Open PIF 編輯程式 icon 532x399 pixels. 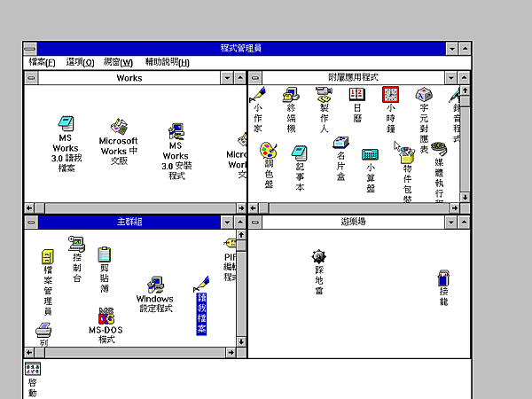[x=231, y=243]
